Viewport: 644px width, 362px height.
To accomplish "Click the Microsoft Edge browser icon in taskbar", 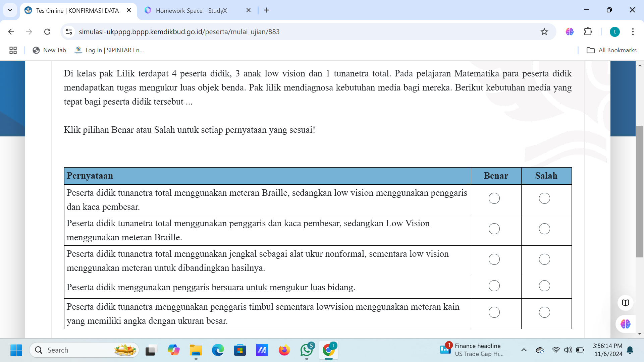I will (x=218, y=350).
